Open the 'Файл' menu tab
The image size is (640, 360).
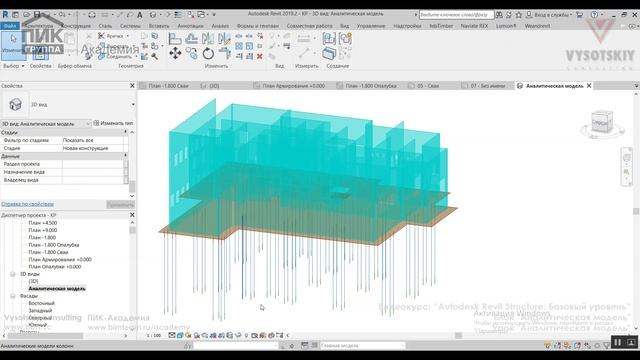tap(10, 26)
